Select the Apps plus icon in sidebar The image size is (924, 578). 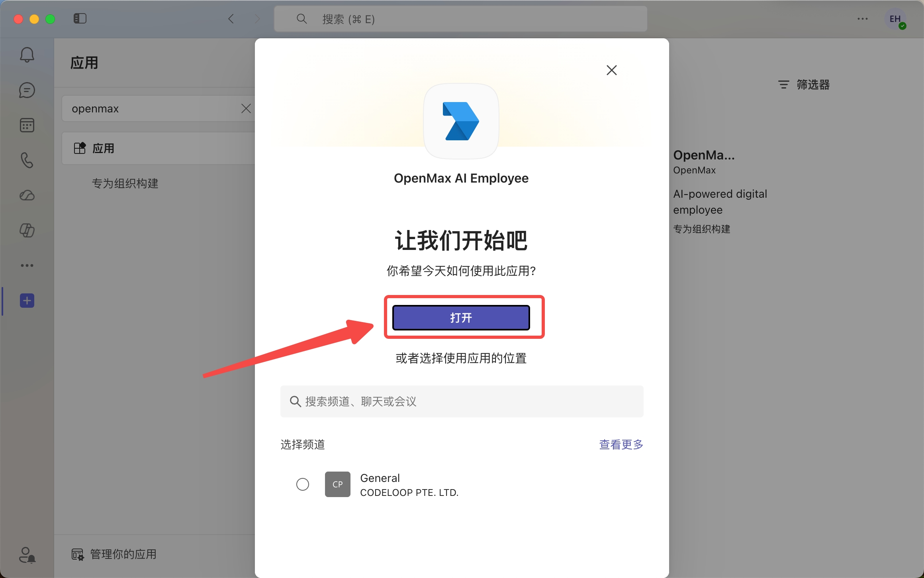[x=27, y=301]
